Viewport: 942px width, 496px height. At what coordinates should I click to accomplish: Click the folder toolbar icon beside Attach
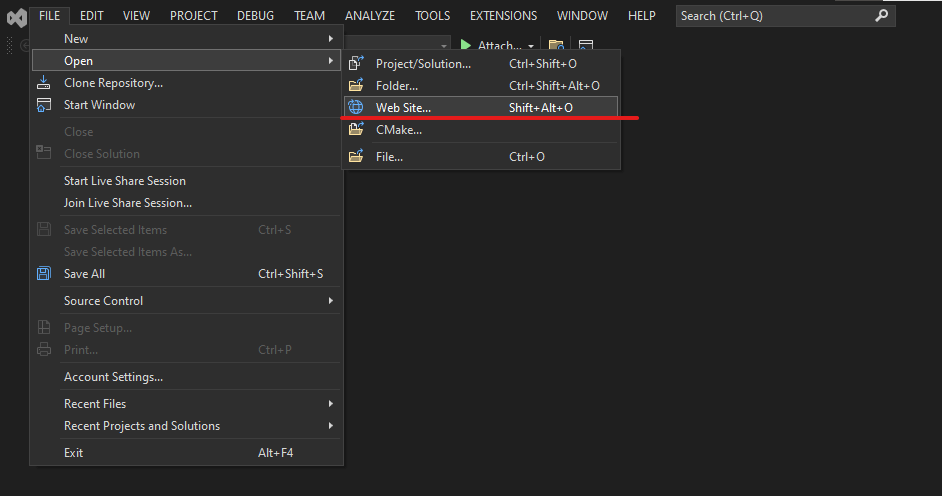pos(556,45)
